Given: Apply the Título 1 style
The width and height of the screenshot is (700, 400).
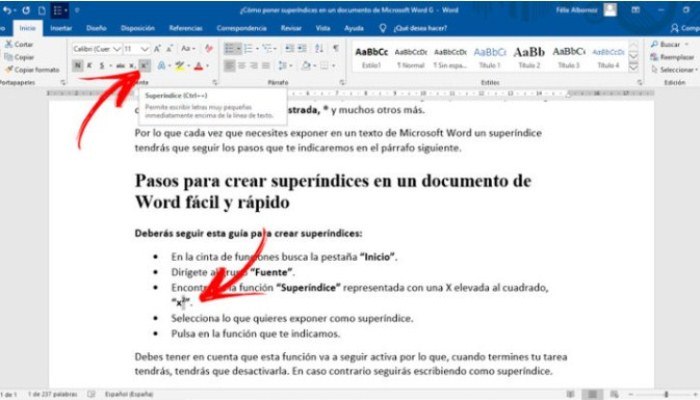Looking at the screenshot, I should [x=490, y=57].
